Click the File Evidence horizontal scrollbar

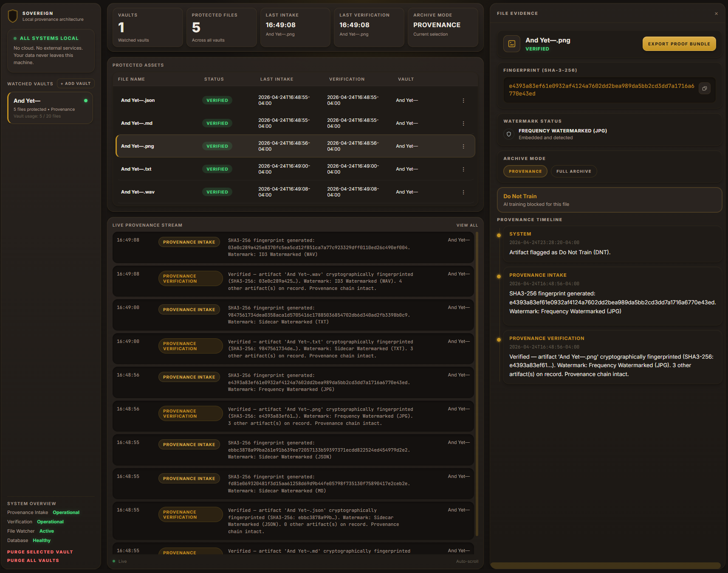click(x=605, y=565)
